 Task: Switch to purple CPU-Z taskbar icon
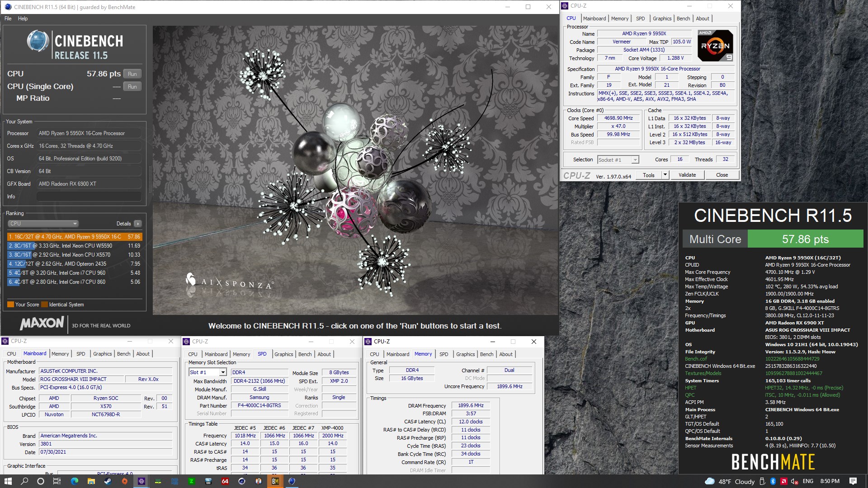point(142,481)
